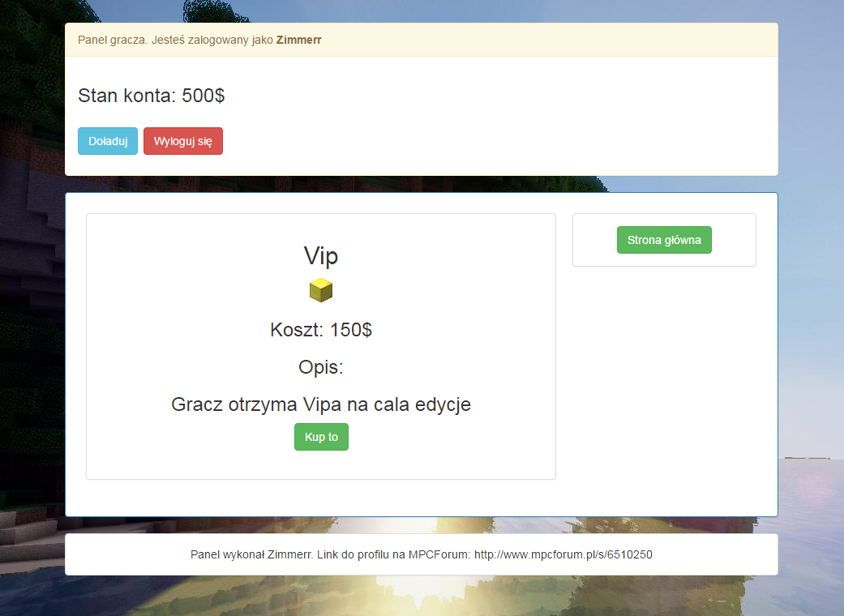The image size is (844, 616).
Task: Click the Opis: label
Action: point(321,367)
